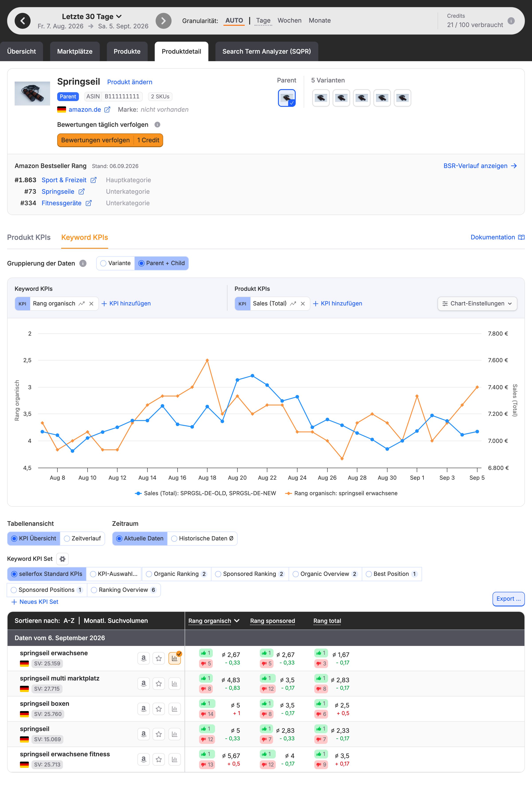Viewport: 532px width, 786px height.
Task: Open Fitnessgeräte category external icon
Action: 89,203
